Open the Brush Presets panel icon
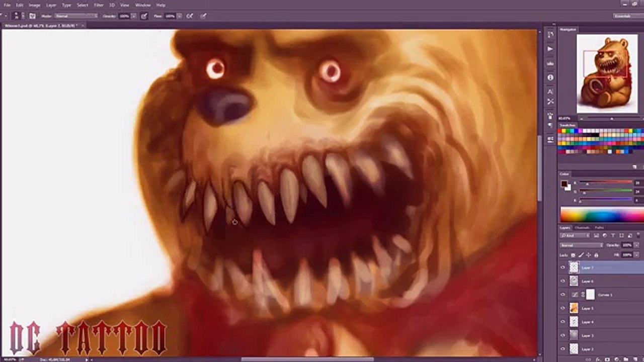The width and height of the screenshot is (644, 362). (550, 116)
